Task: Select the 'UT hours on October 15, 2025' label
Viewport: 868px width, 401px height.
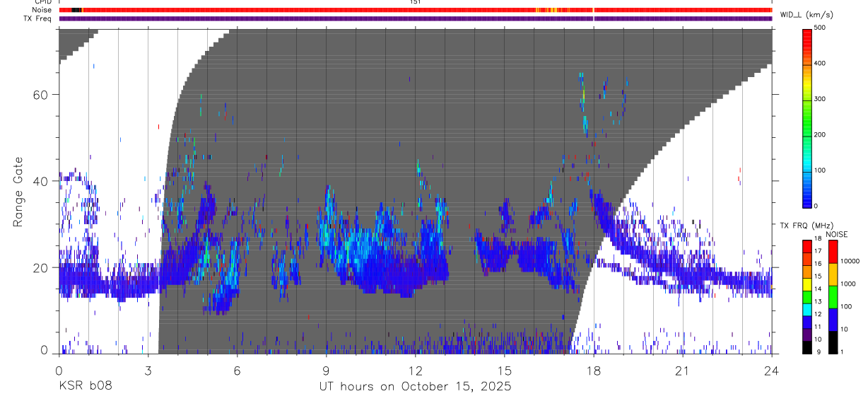Action: 414,387
